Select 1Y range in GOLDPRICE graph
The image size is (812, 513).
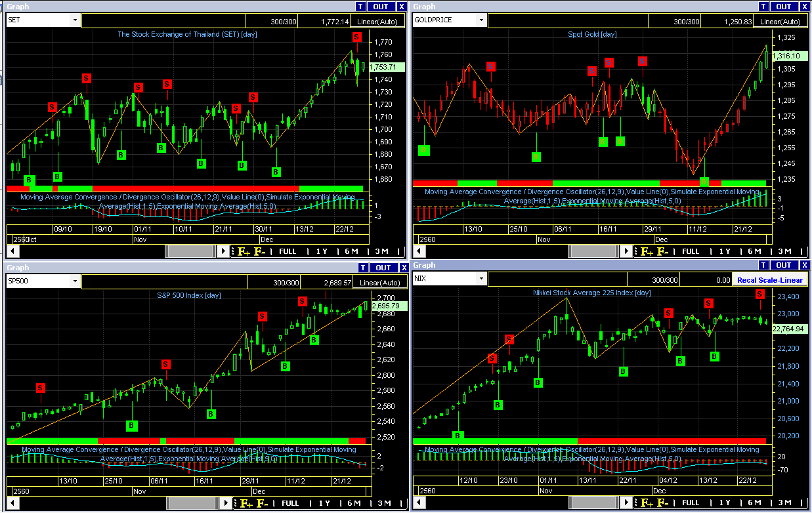click(725, 251)
